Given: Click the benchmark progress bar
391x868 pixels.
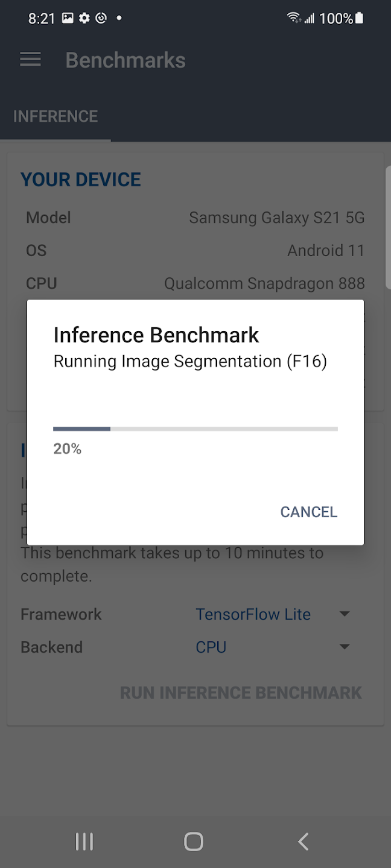Looking at the screenshot, I should tap(195, 429).
